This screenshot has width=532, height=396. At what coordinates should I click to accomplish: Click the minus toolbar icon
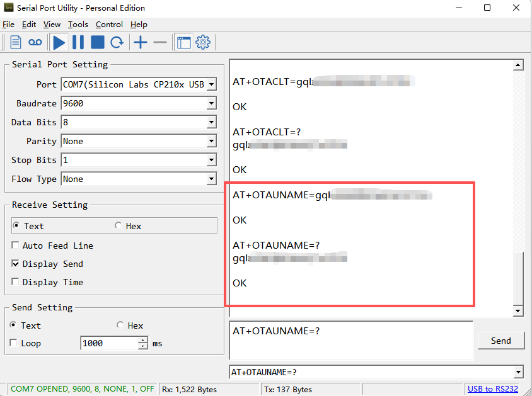[160, 42]
